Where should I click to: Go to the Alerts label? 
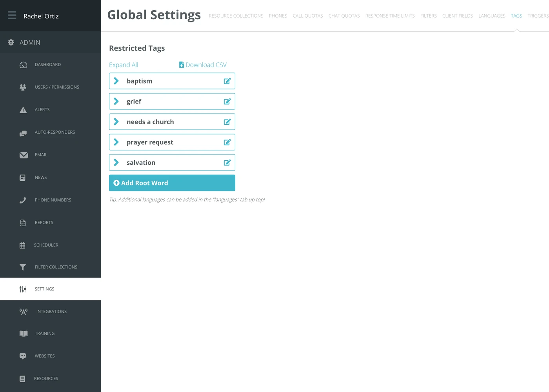(42, 110)
